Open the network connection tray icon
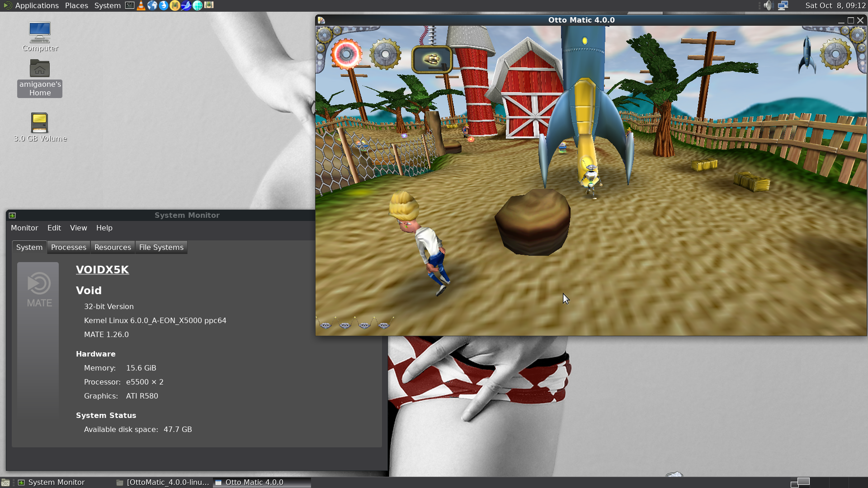868x488 pixels. coord(783,5)
